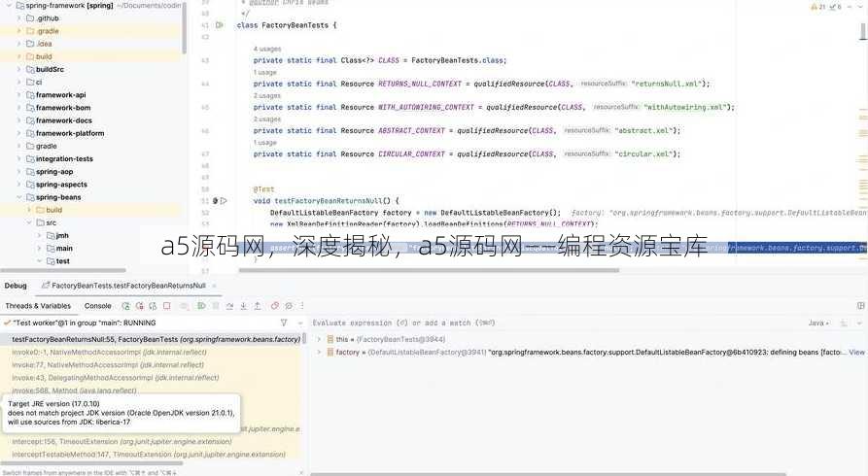This screenshot has width=868, height=476.
Task: Click run gutter icon beside testFactoryBeanReturnsNull
Action: [x=224, y=201]
